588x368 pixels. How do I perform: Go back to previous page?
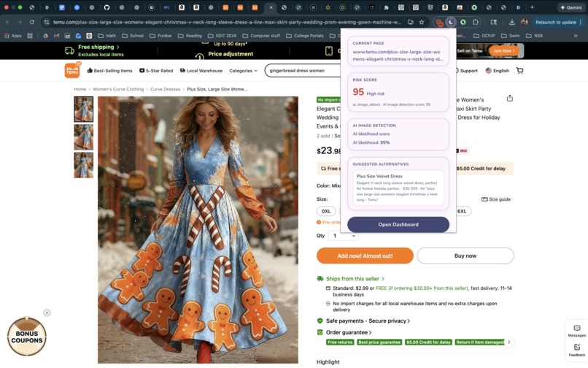(8, 22)
